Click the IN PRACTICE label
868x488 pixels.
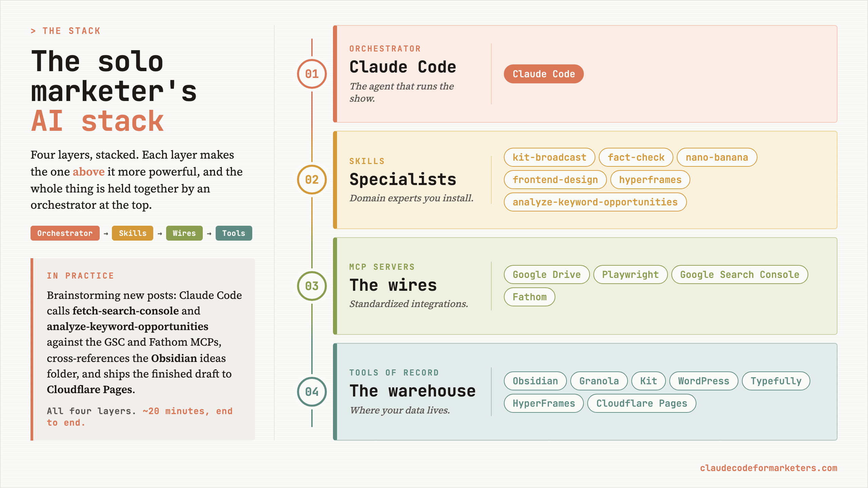point(80,276)
